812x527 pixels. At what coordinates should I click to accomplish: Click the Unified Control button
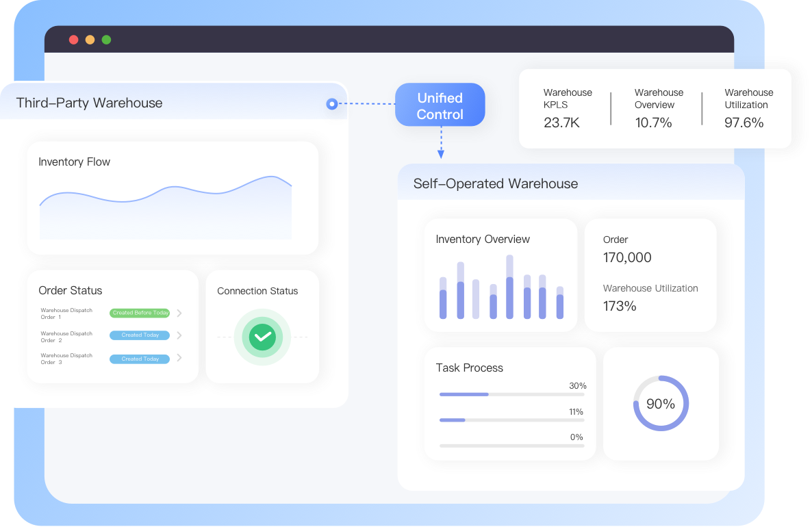(x=440, y=105)
